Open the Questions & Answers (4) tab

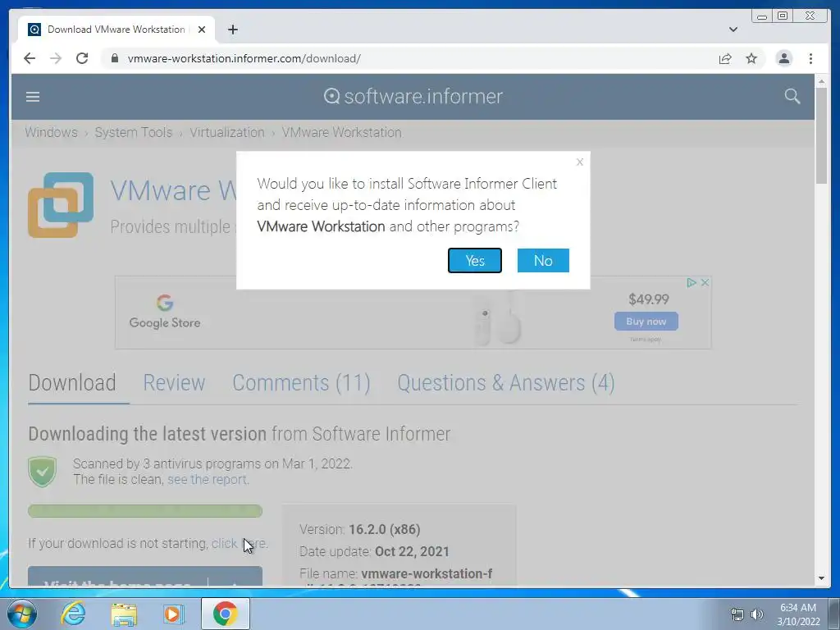(505, 383)
